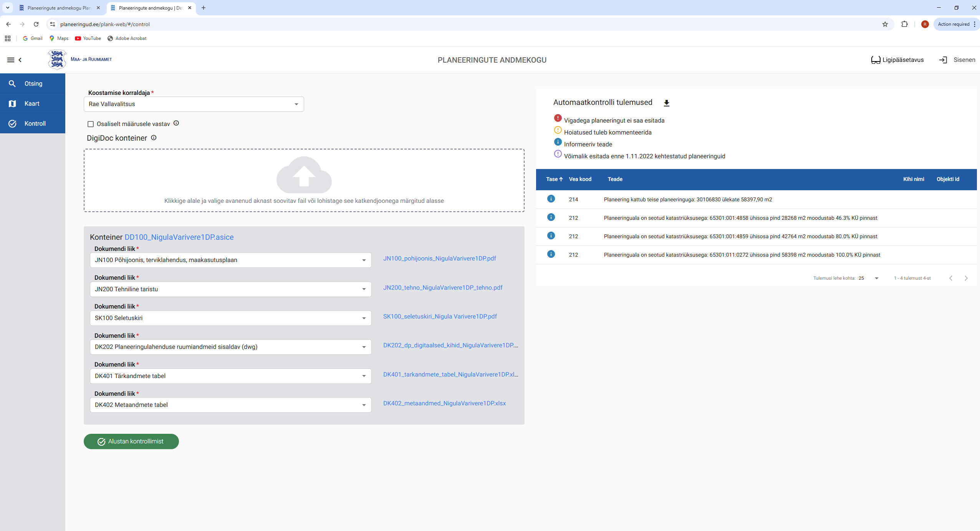The height and width of the screenshot is (531, 980).
Task: Toggle Osaliselt määrusele vastav checkbox
Action: pos(91,124)
